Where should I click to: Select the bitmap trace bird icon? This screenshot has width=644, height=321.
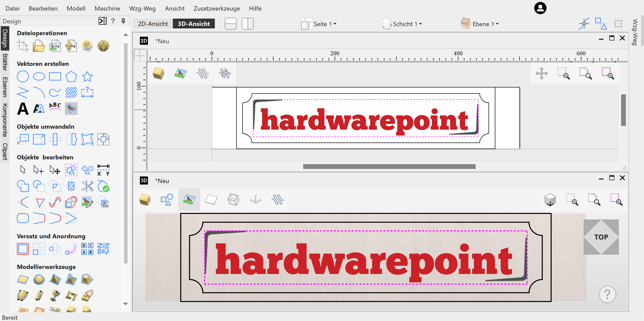tap(71, 109)
